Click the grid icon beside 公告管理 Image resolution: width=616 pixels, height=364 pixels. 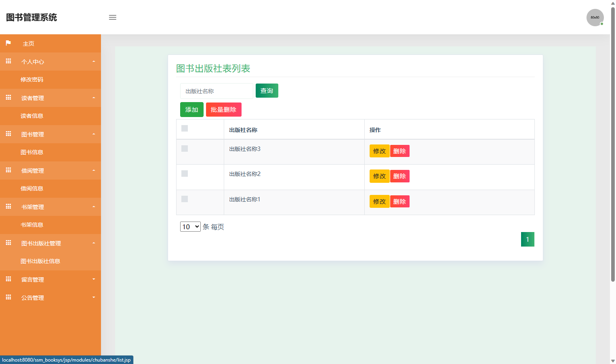(8, 297)
